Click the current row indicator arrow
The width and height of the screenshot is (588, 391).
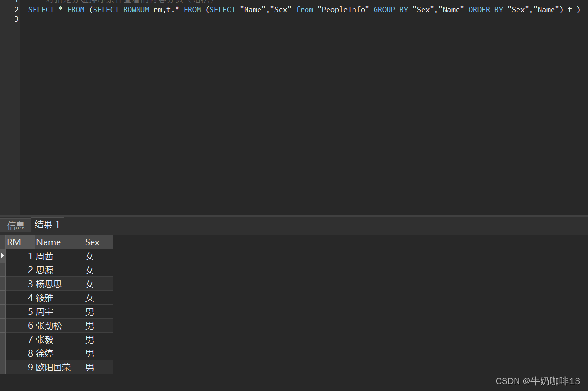coord(2,256)
